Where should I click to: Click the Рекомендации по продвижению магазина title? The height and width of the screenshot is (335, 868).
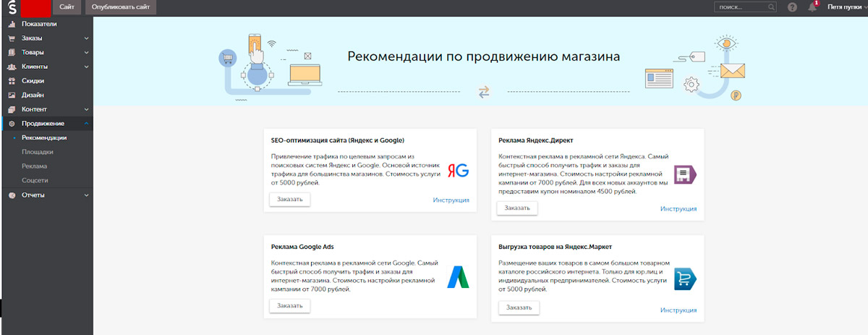coord(484,56)
